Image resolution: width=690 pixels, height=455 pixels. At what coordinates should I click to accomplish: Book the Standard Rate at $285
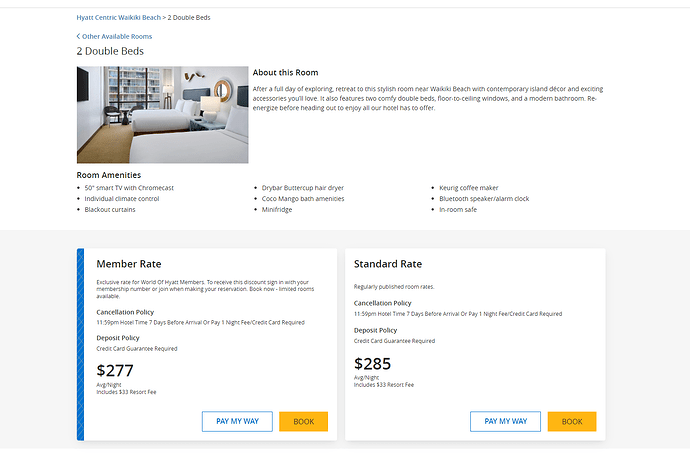pos(572,422)
